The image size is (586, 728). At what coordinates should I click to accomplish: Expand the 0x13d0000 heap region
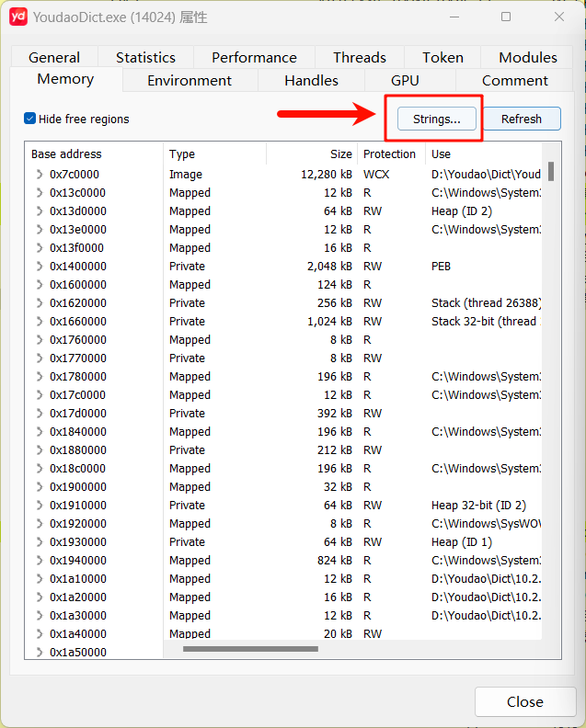tap(40, 210)
